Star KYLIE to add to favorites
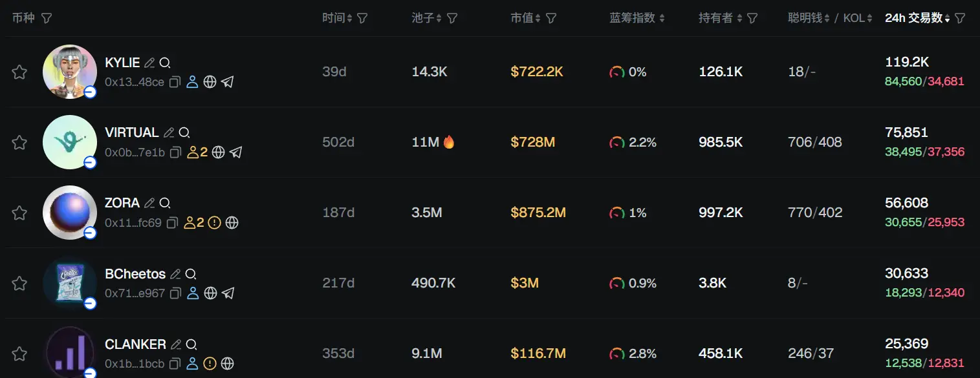Viewport: 980px width, 378px height. 19,72
